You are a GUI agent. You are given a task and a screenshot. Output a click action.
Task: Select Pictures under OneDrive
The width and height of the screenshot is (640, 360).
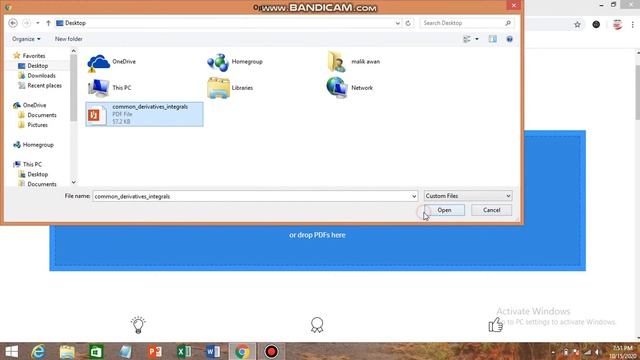coord(33,125)
